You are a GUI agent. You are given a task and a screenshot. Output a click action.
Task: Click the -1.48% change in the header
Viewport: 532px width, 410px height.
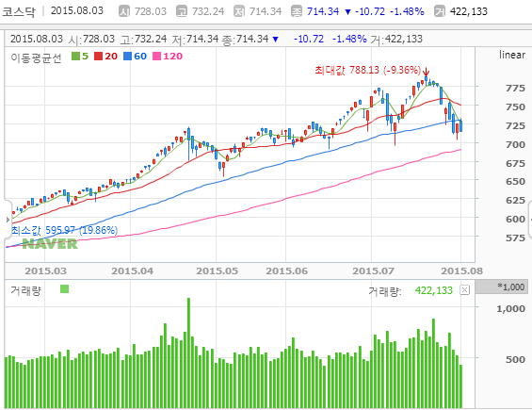(407, 11)
